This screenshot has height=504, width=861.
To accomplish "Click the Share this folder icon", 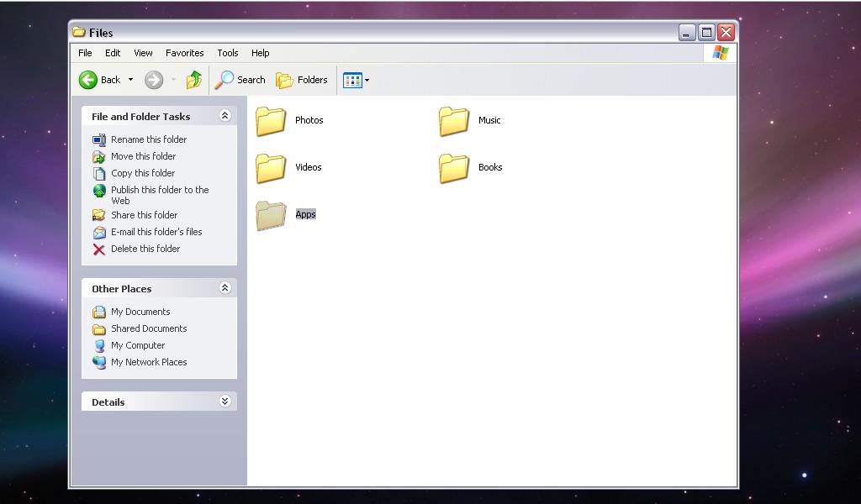I will [99, 215].
